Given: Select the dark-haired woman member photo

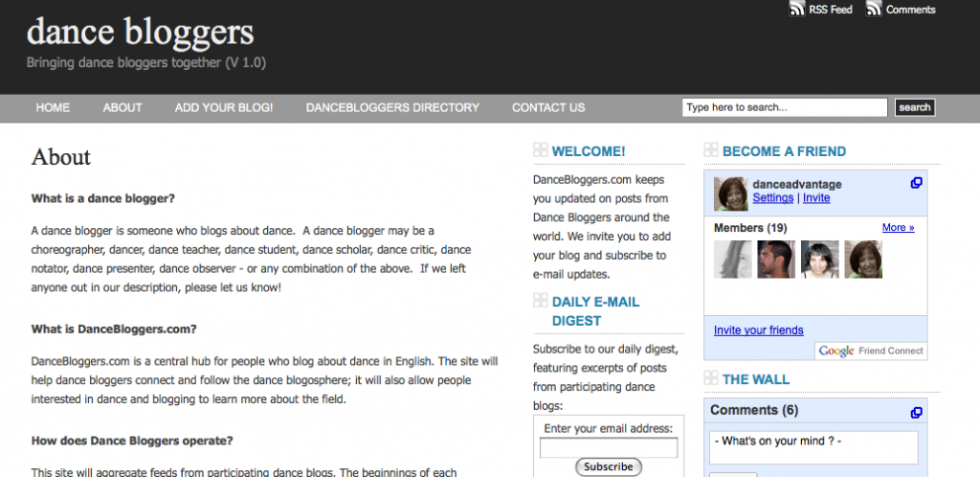Looking at the screenshot, I should [x=820, y=260].
